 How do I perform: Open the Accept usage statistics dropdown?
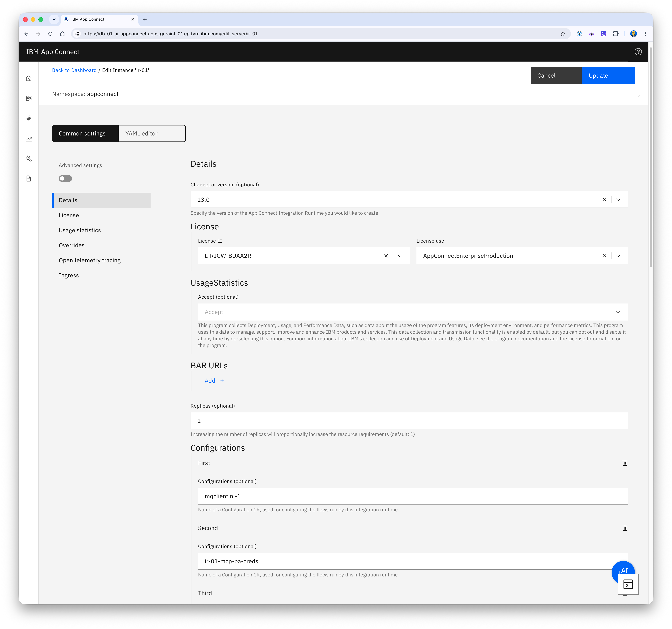point(413,312)
